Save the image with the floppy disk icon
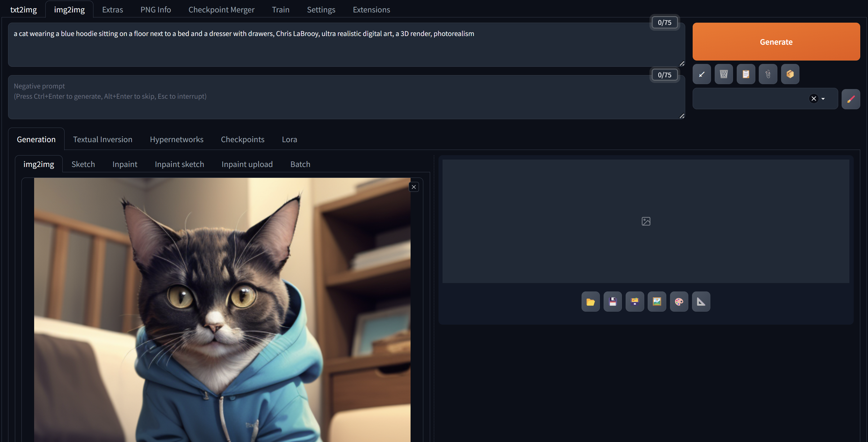 [x=613, y=302]
